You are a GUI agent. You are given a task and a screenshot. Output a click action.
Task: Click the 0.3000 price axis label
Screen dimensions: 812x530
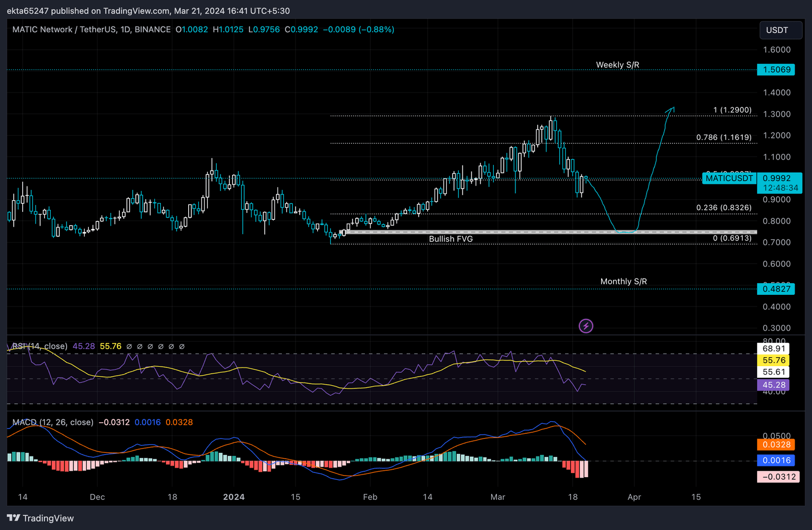click(777, 328)
